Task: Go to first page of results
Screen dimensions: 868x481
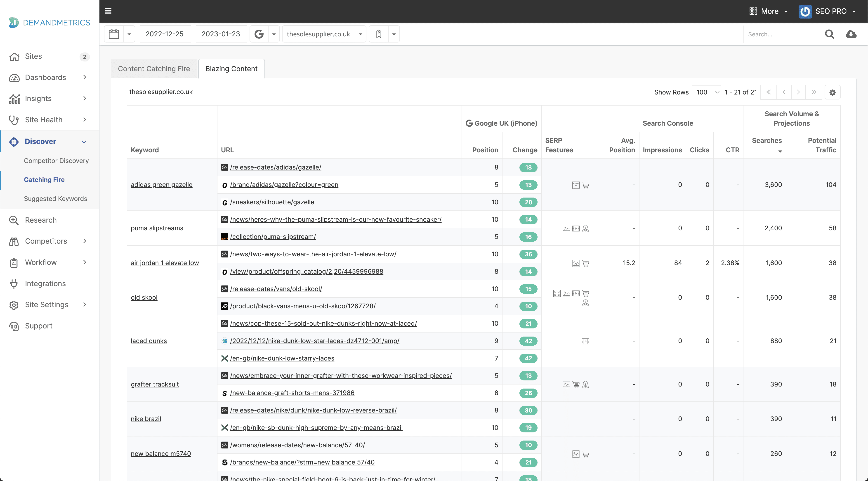Action: (769, 92)
